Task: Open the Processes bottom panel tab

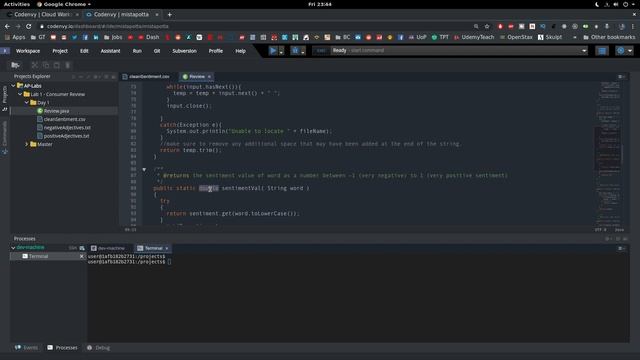Action: [x=62, y=348]
